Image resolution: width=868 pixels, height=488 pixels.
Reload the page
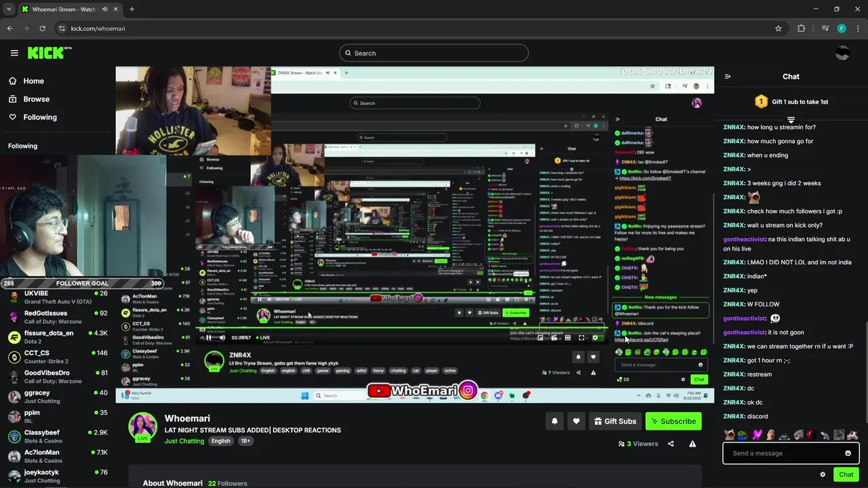[x=42, y=28]
